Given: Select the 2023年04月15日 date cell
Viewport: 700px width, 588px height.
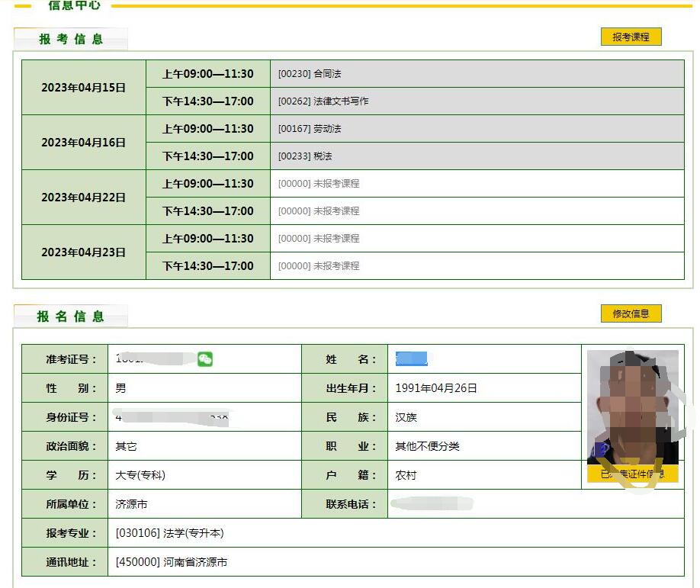Looking at the screenshot, I should point(83,88).
